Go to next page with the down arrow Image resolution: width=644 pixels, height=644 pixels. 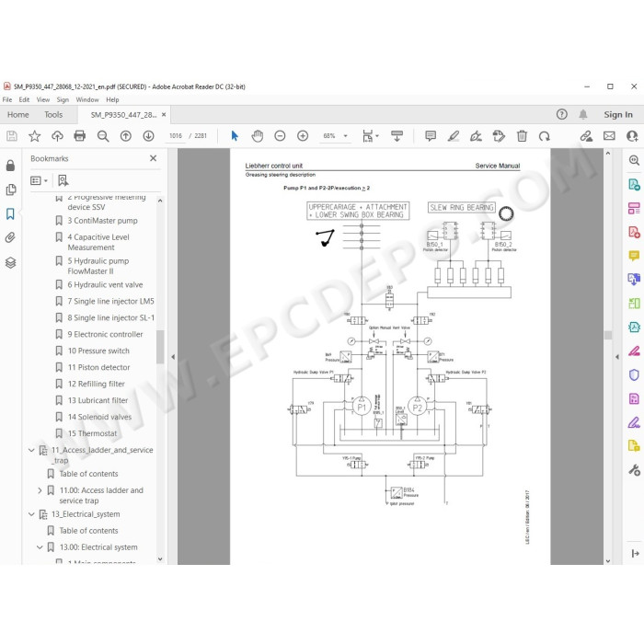[148, 136]
